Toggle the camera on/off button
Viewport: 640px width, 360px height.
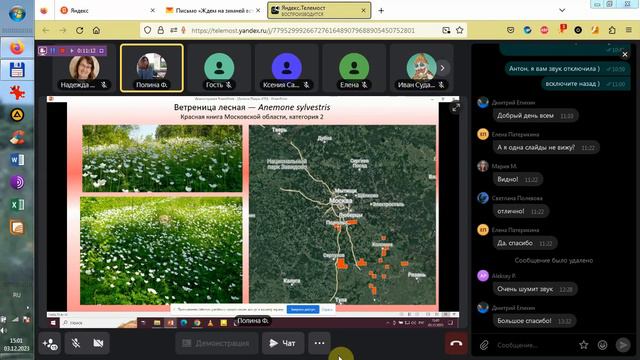tap(98, 343)
